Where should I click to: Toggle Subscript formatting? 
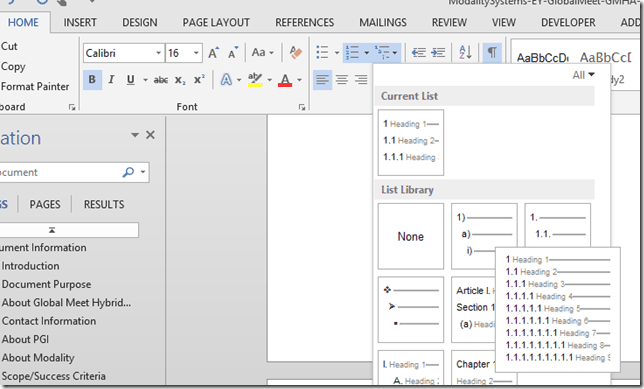coord(180,80)
